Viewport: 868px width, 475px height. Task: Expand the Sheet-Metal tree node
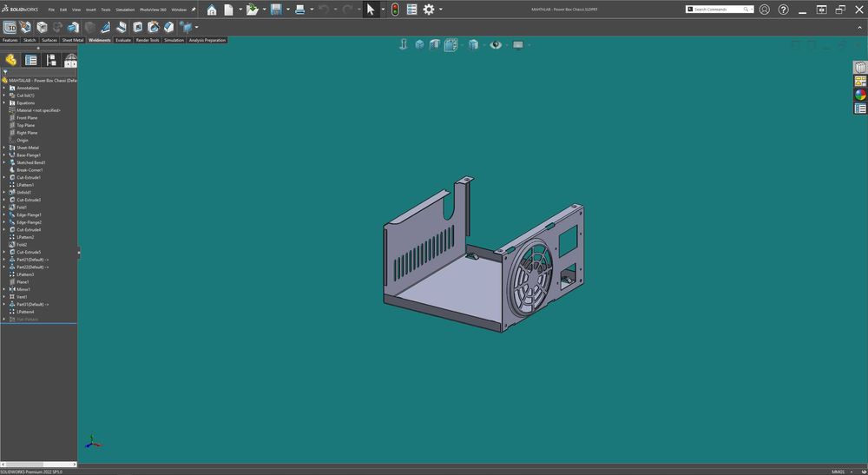(3, 148)
